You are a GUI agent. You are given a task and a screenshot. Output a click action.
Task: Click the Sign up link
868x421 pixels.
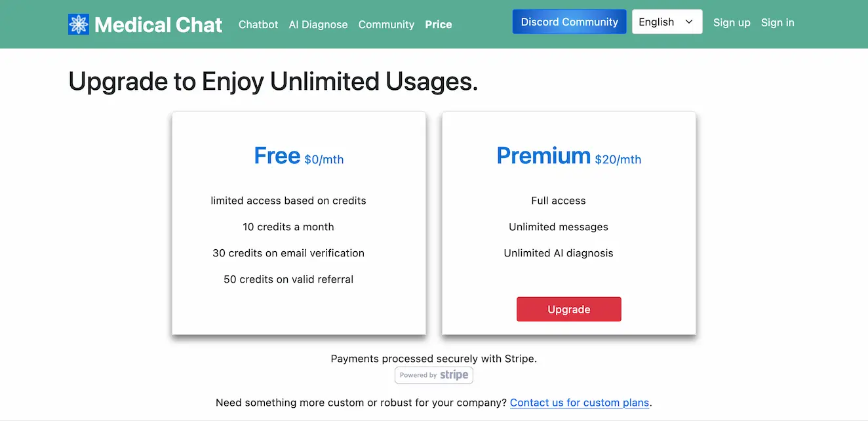pos(732,22)
